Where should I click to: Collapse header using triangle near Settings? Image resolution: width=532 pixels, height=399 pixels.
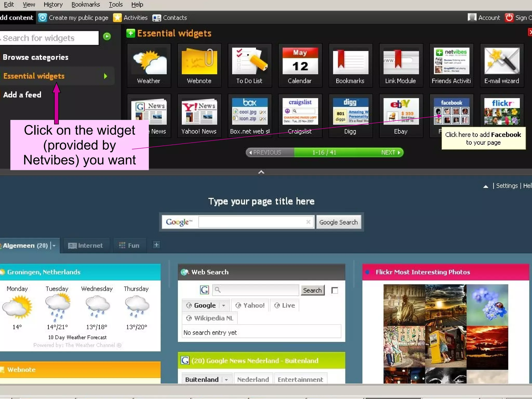tap(486, 186)
